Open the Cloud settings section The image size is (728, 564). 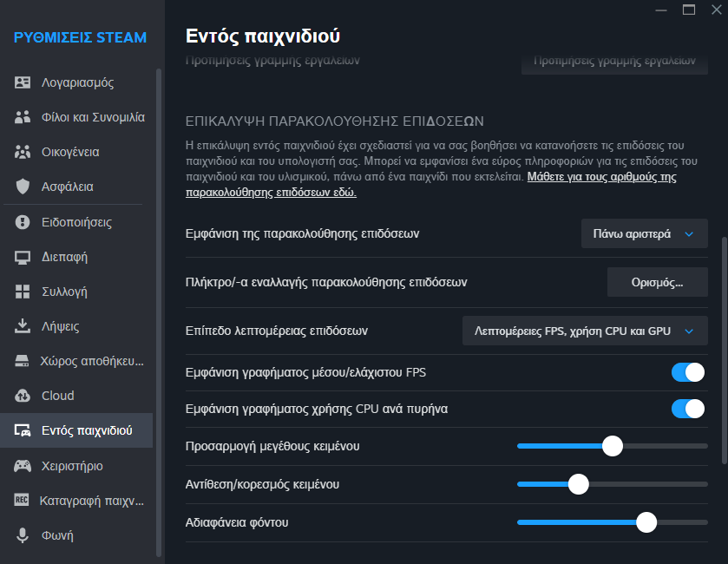57,396
